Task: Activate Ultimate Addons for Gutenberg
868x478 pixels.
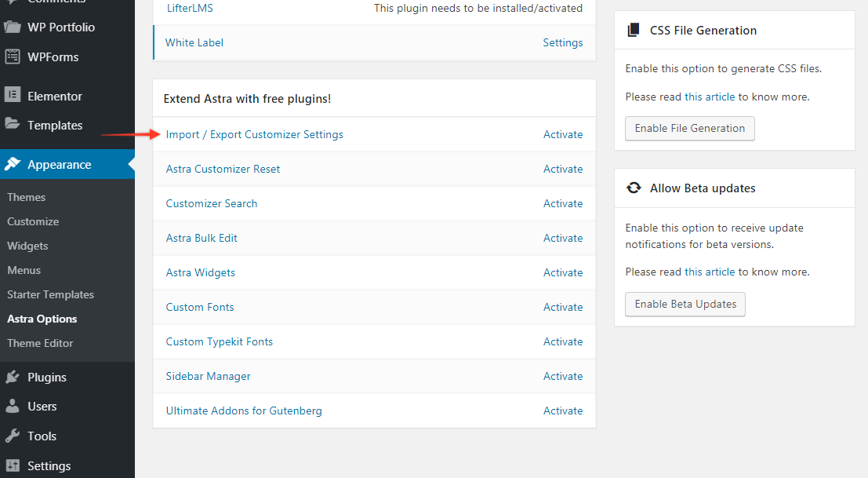Action: [x=563, y=410]
